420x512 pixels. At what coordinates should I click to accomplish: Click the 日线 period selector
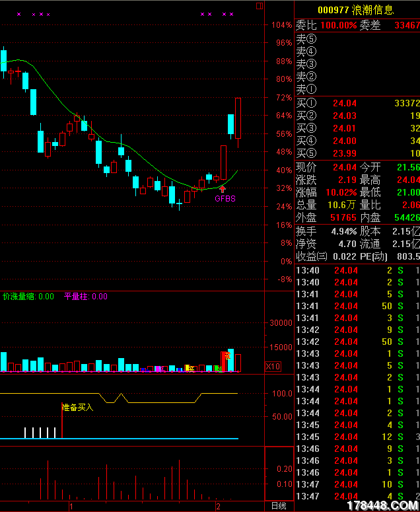click(279, 506)
